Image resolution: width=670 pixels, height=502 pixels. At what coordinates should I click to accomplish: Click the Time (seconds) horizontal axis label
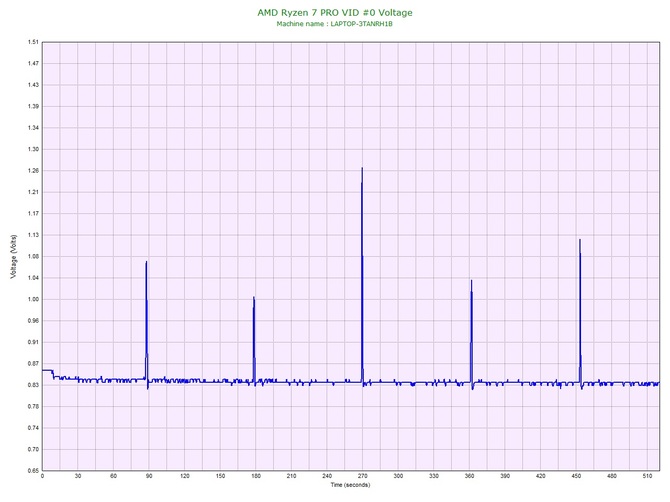(x=350, y=485)
